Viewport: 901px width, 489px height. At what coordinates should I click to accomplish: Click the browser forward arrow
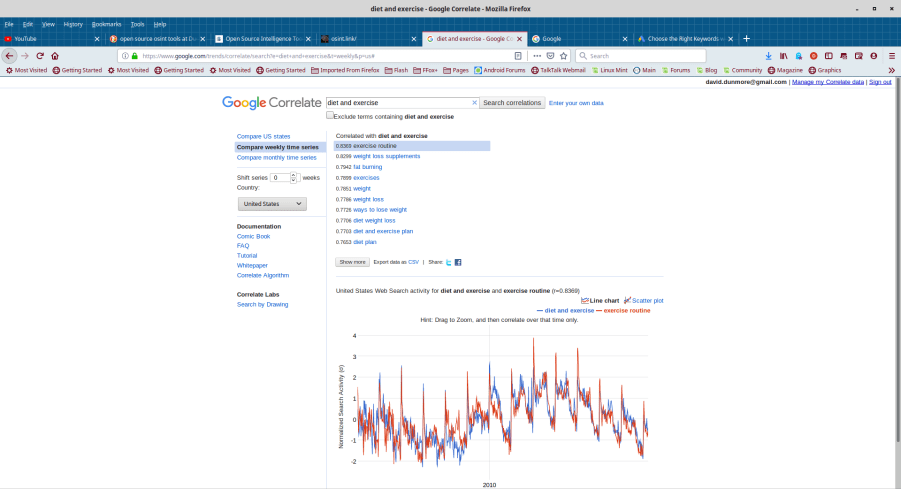[x=25, y=56]
